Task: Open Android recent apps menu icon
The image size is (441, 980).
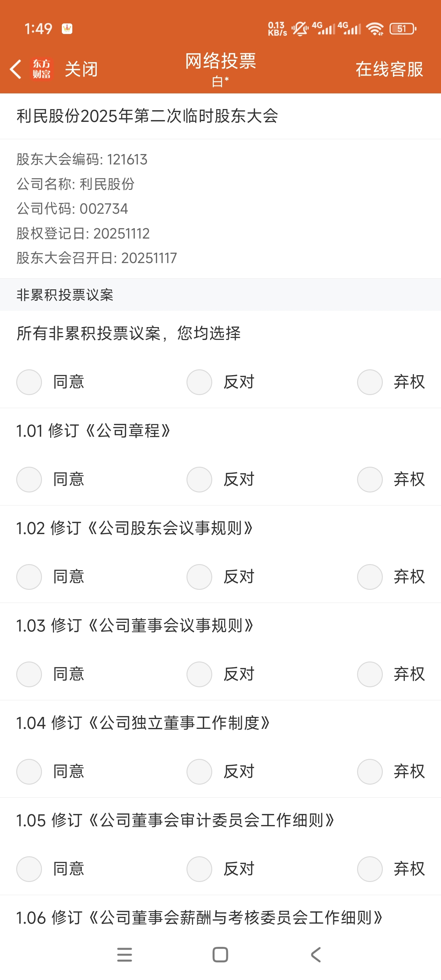Action: tap(124, 955)
